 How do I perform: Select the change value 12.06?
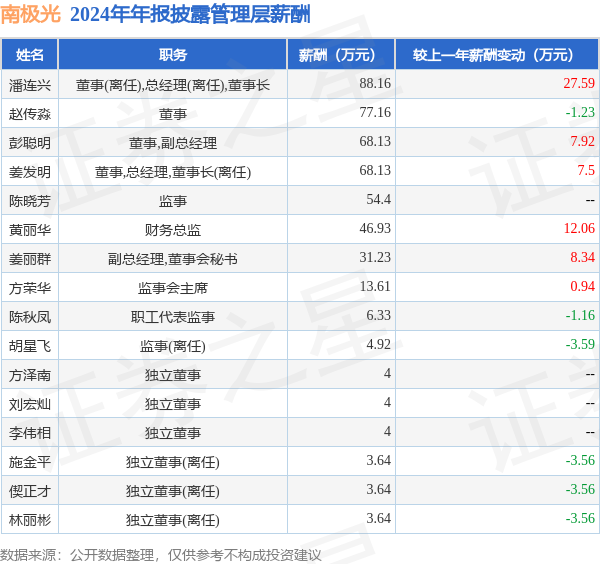579,228
